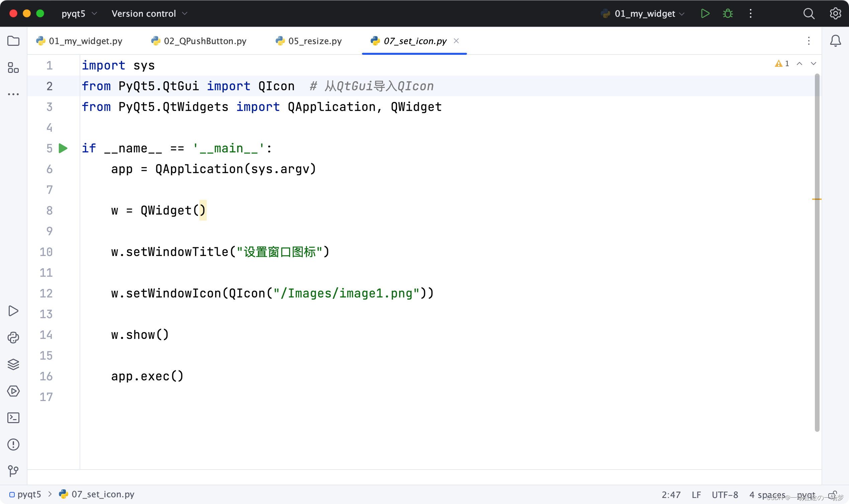
Task: Click the LF line separator indicator
Action: pyautogui.click(x=696, y=495)
